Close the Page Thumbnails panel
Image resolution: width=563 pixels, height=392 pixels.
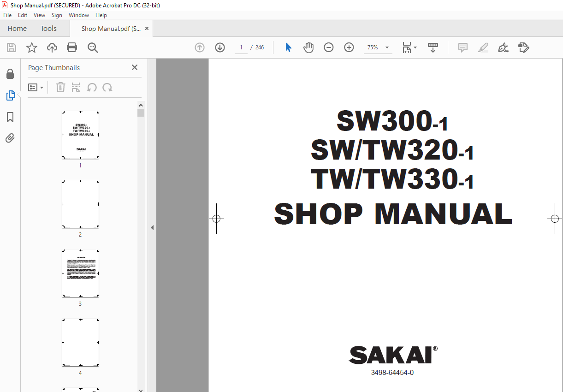[x=135, y=67]
